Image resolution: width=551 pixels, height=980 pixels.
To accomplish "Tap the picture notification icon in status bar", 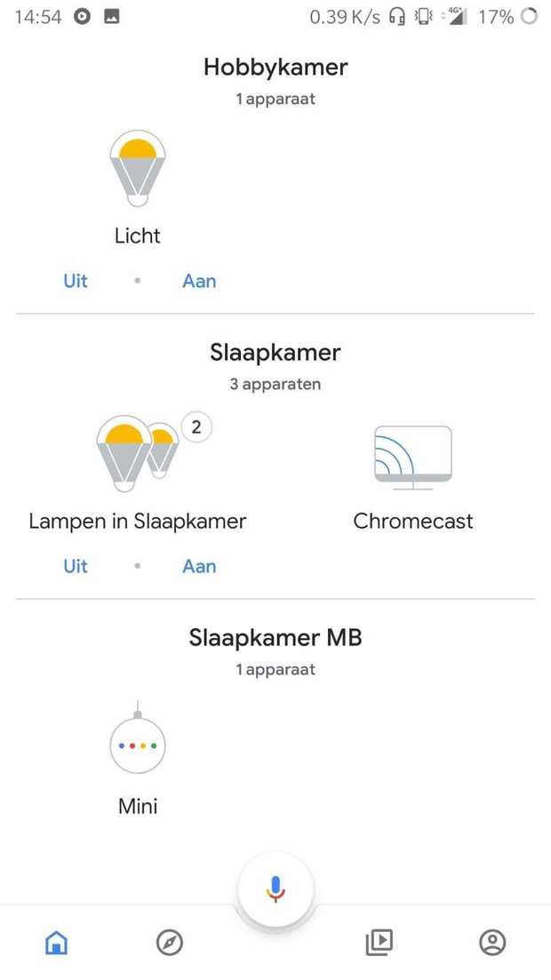I will pyautogui.click(x=111, y=17).
